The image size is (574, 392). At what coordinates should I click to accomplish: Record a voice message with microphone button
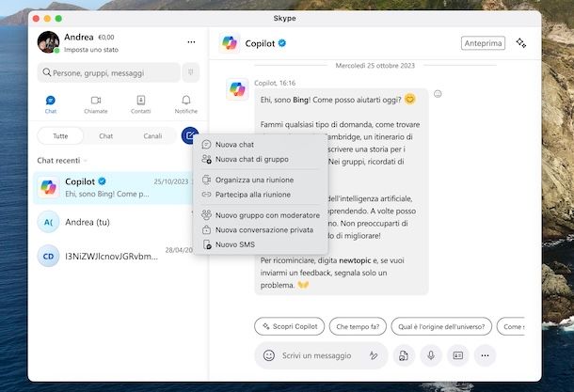click(x=431, y=355)
